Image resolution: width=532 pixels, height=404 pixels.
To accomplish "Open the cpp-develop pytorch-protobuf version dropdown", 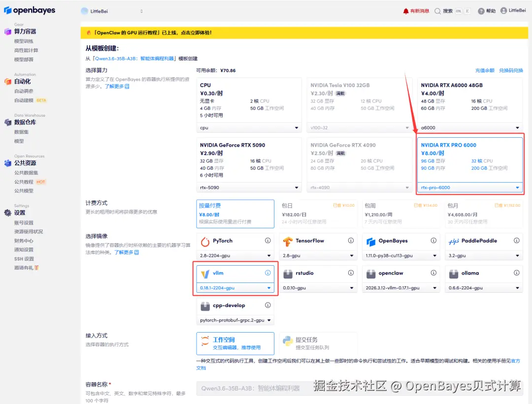I will click(235, 320).
